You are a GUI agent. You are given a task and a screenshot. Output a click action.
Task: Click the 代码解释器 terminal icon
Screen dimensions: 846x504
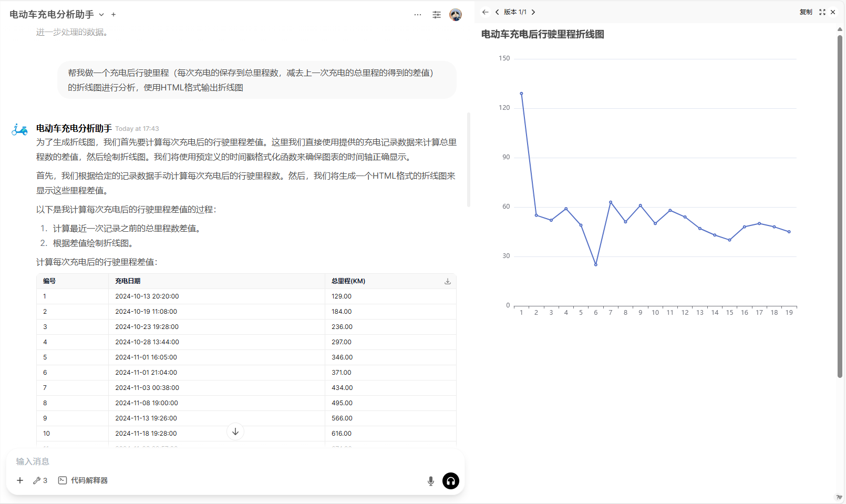click(62, 480)
